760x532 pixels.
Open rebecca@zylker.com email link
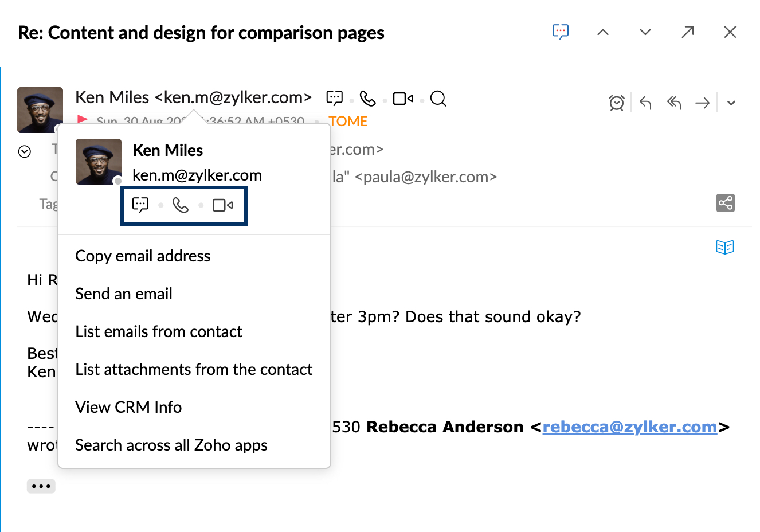pos(630,427)
